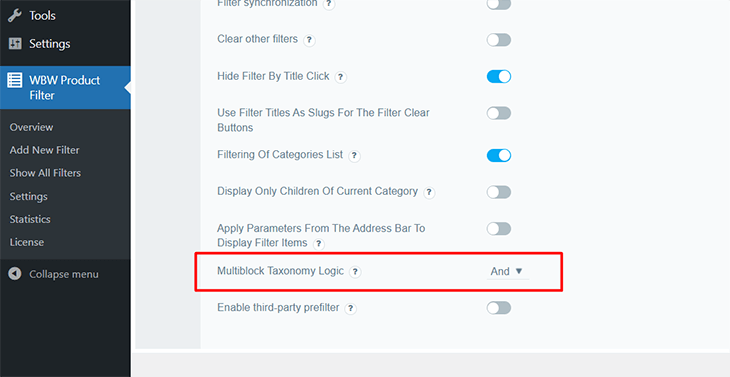Screen dimensions: 730x377
Task: Open help icon beside Hide Filter By Title Click
Action: 341,77
